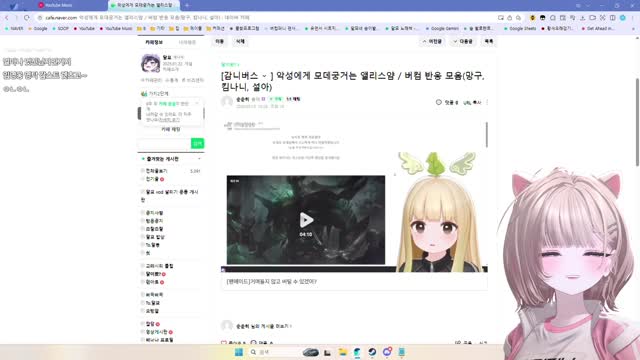
Task: Open the 인기글 board
Action: pyautogui.click(x=152, y=179)
